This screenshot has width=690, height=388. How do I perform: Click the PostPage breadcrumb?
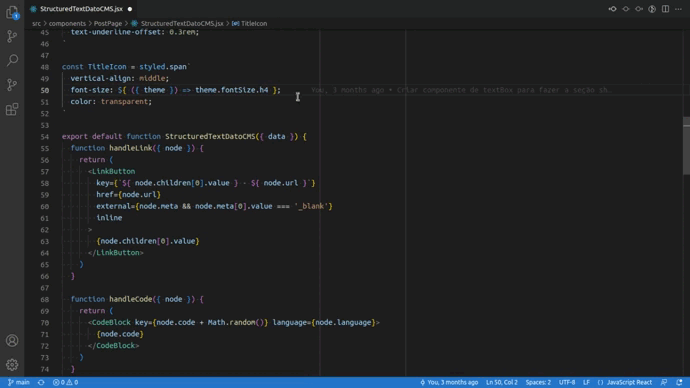pyautogui.click(x=108, y=23)
